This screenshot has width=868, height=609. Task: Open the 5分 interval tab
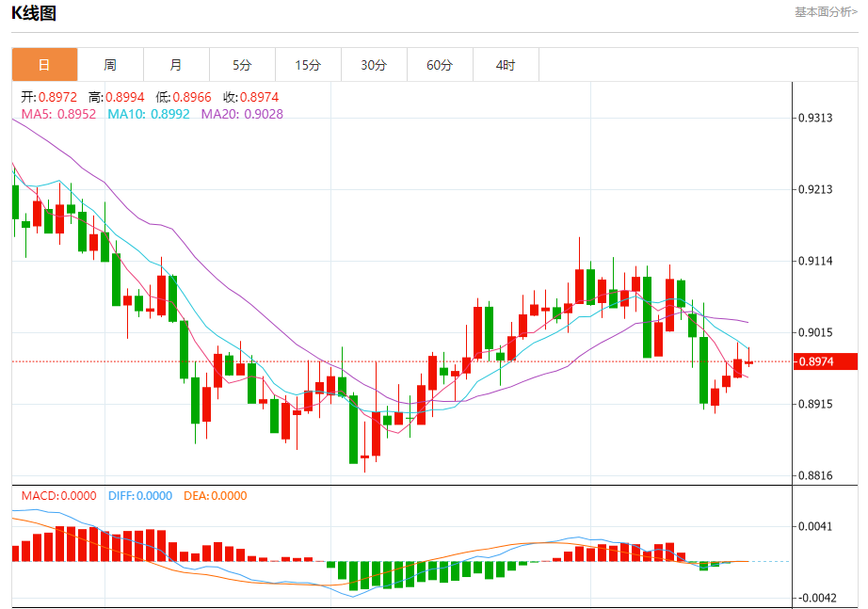(x=242, y=65)
